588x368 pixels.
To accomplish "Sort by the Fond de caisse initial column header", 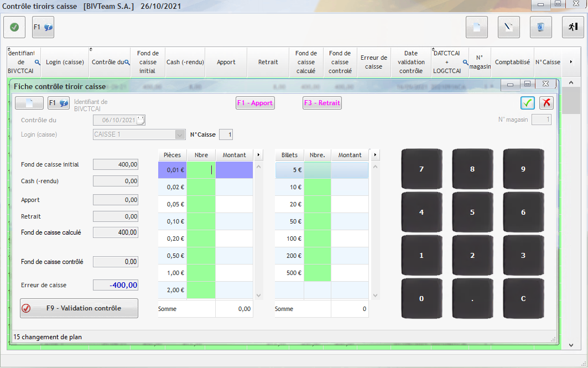I will [x=148, y=62].
